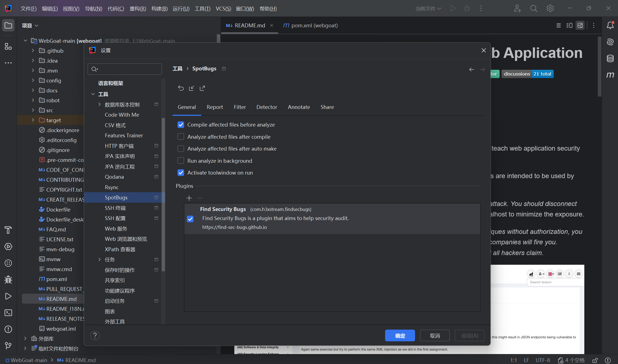Click the Search Everywhere magnifier icon
Image resolution: width=618 pixels, height=364 pixels.
(x=534, y=9)
